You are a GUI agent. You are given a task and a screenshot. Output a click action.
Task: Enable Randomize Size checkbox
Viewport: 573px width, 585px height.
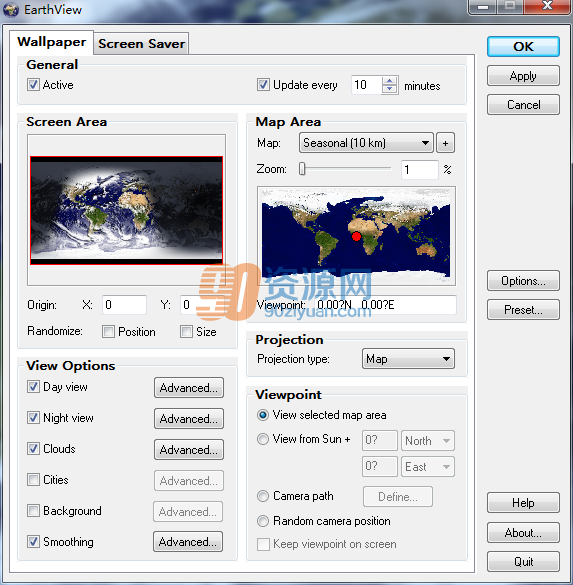coord(186,332)
